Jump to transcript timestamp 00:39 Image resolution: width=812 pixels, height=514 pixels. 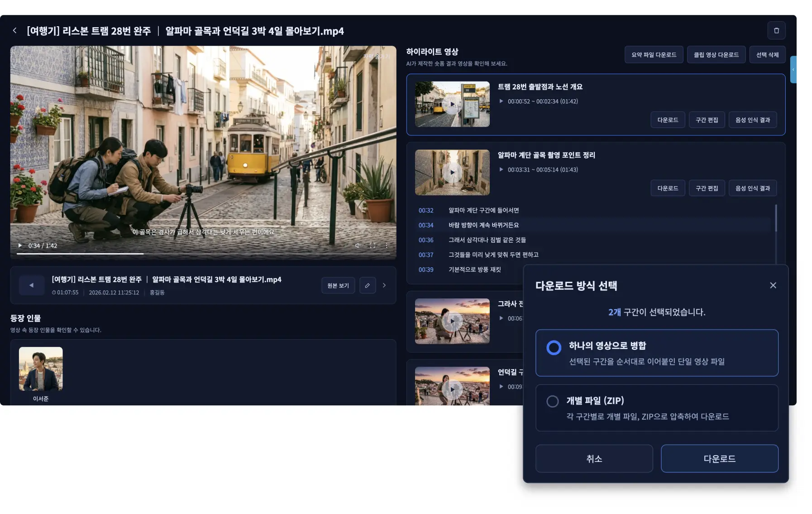pyautogui.click(x=426, y=269)
